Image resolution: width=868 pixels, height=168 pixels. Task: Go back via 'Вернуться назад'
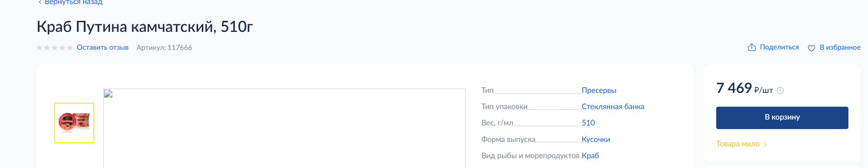coord(73,2)
